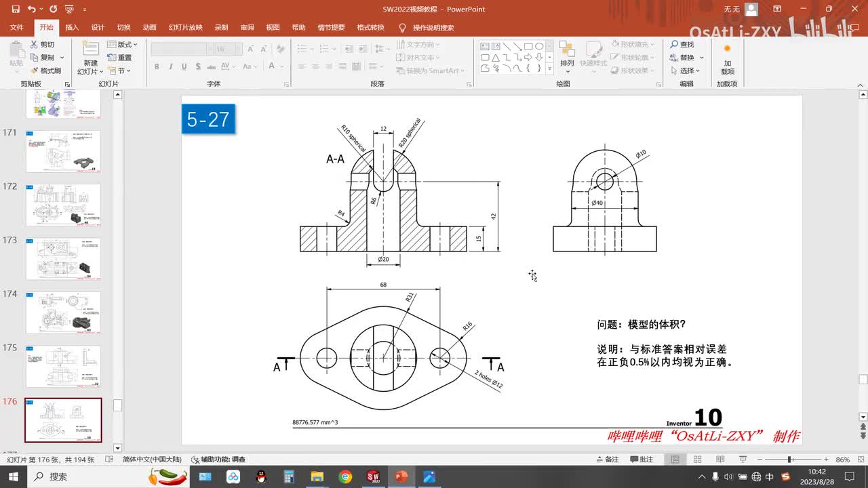The height and width of the screenshot is (488, 868).
Task: Start slideshow from beginning icon in title bar
Action: point(69,9)
